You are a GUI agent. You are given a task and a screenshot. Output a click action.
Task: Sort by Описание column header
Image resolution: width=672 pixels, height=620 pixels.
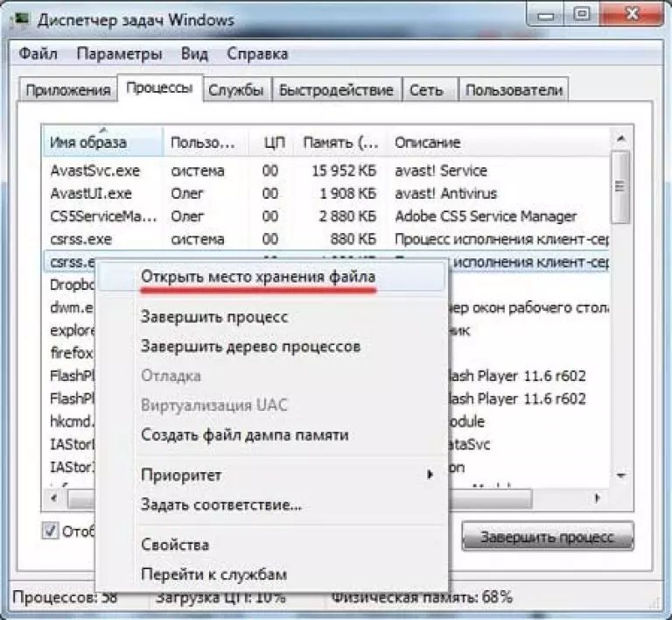pyautogui.click(x=497, y=142)
